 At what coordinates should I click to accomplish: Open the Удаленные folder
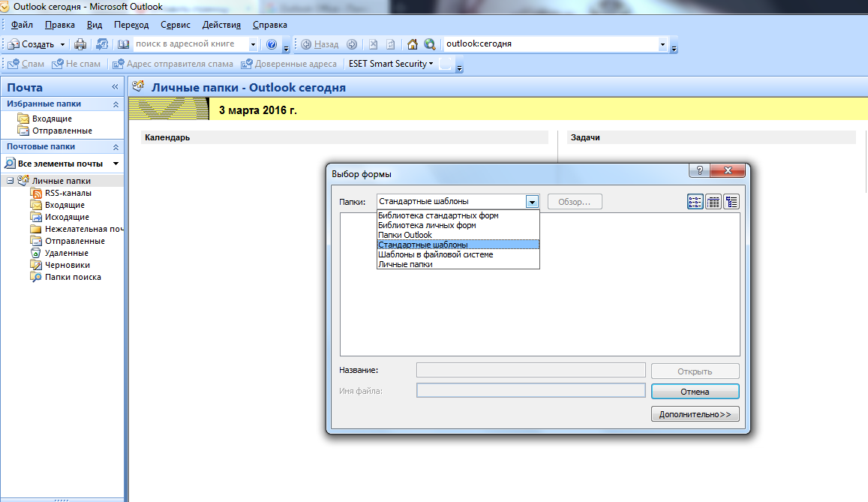(x=67, y=253)
